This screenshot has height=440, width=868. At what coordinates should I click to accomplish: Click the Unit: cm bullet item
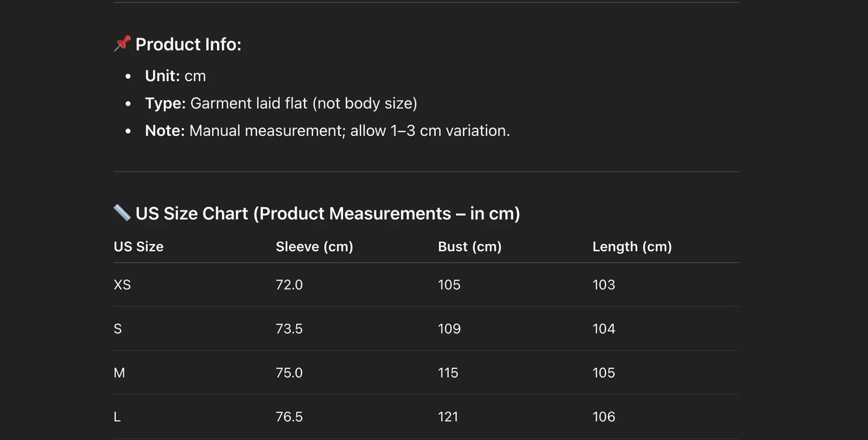175,76
